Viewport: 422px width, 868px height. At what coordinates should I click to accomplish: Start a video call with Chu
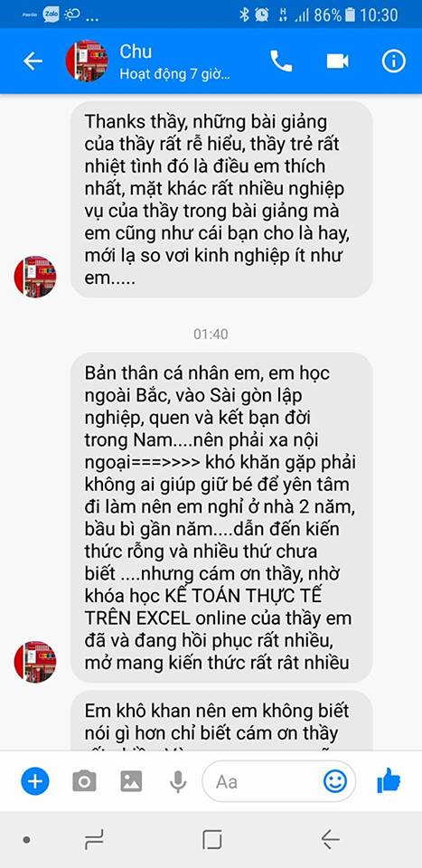[337, 61]
